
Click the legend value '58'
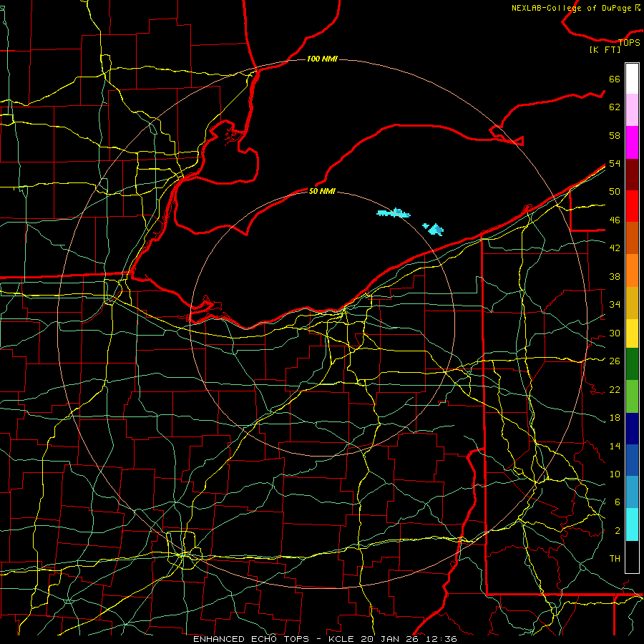[x=615, y=135]
